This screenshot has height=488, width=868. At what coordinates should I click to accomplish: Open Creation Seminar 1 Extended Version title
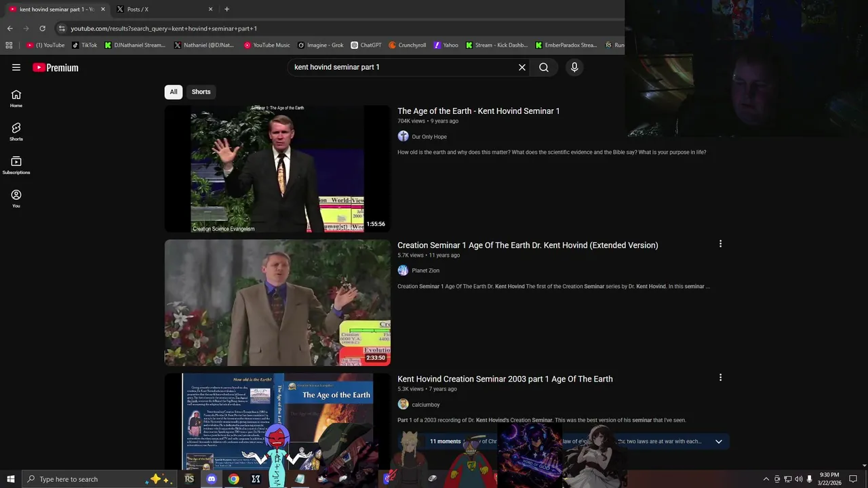point(528,245)
